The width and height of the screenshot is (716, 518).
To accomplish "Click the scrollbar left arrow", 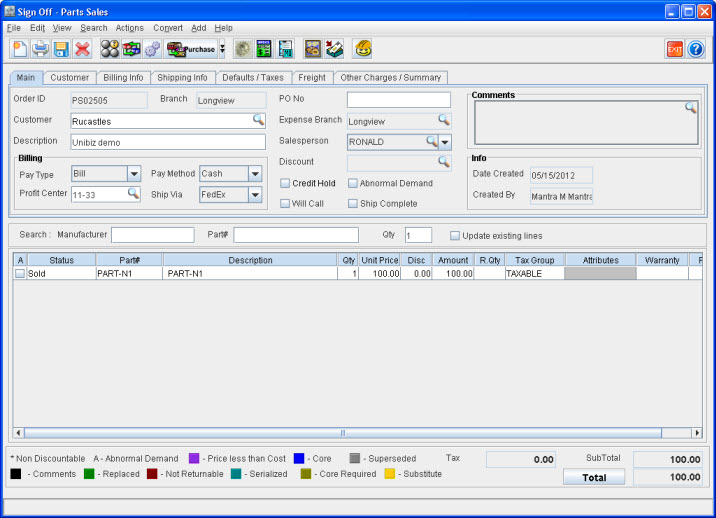I will pos(18,433).
